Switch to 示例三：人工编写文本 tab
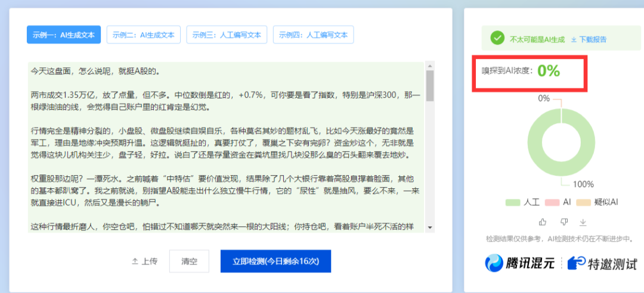 pos(227,35)
